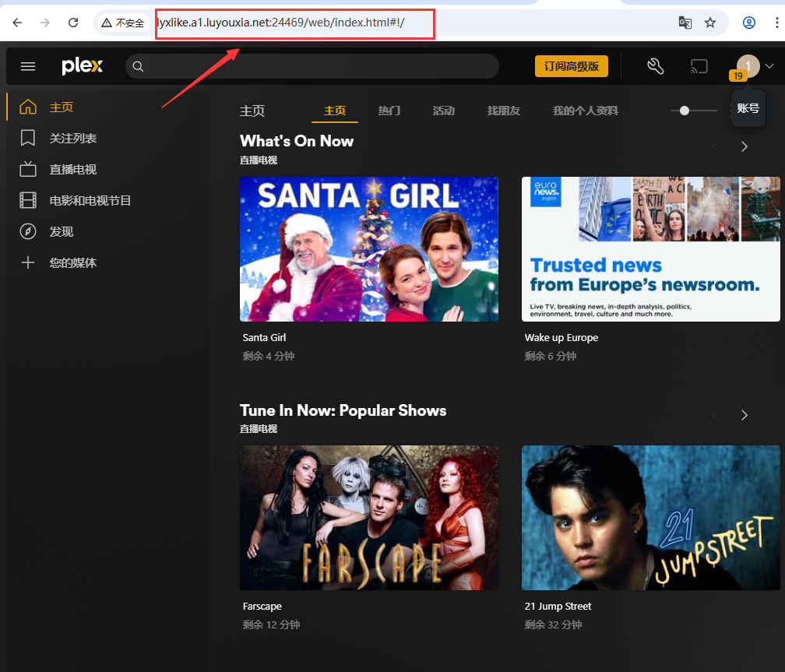Open the browser three-dot menu
This screenshot has height=672, width=785.
click(x=776, y=23)
